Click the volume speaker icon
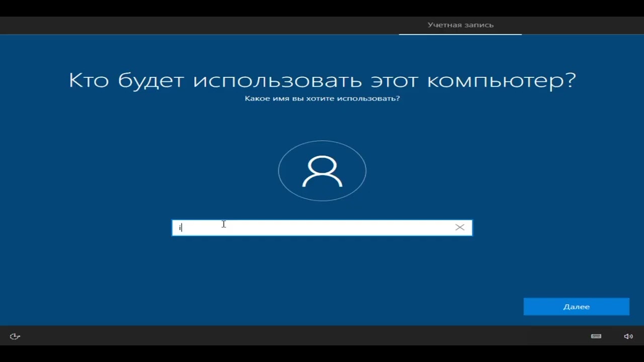 click(628, 336)
